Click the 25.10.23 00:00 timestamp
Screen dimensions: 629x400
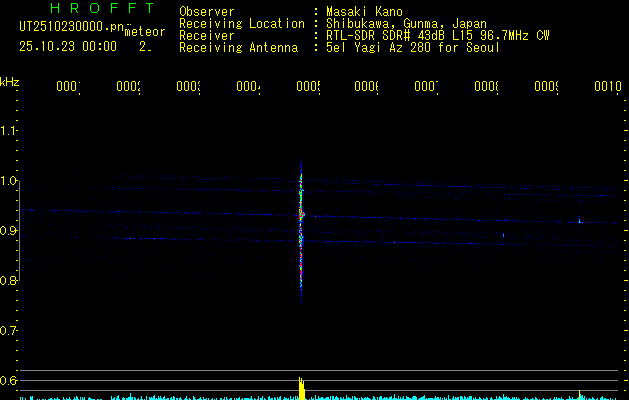[68, 46]
